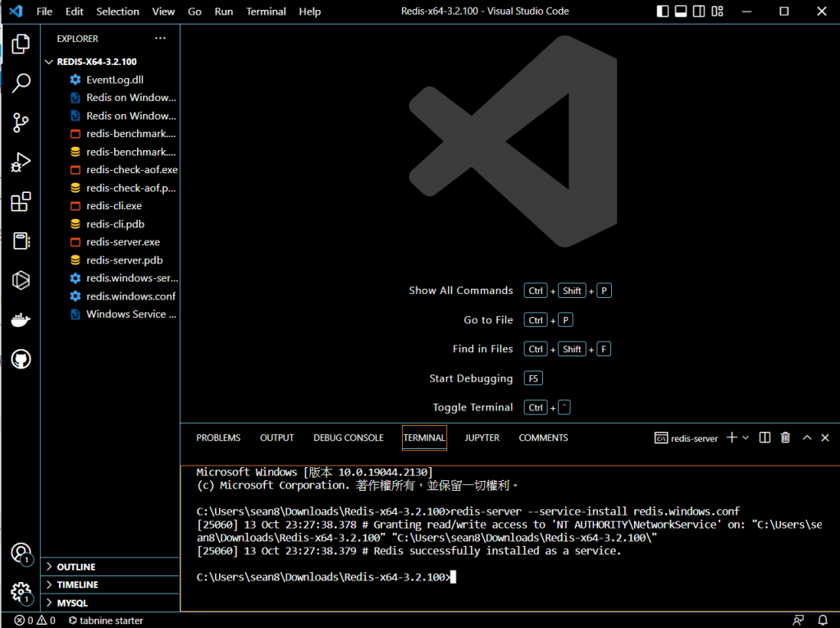This screenshot has height=628, width=840.
Task: Open the Terminal menu
Action: [x=267, y=11]
